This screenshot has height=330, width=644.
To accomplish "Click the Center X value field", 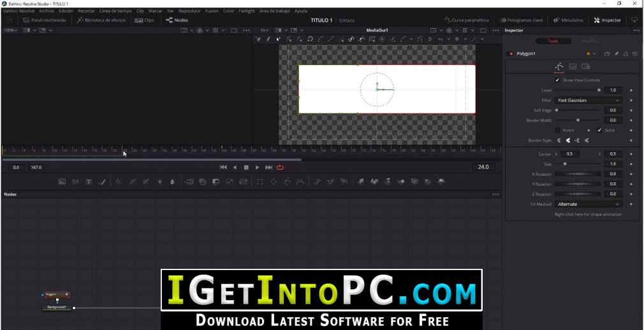I will tap(570, 154).
